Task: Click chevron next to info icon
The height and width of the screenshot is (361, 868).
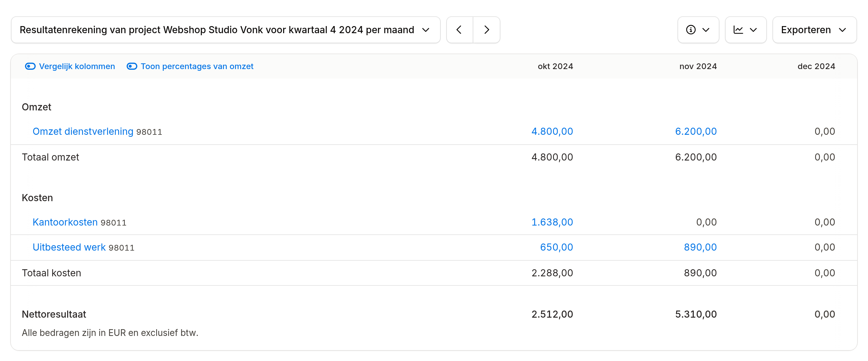Action: pyautogui.click(x=706, y=30)
